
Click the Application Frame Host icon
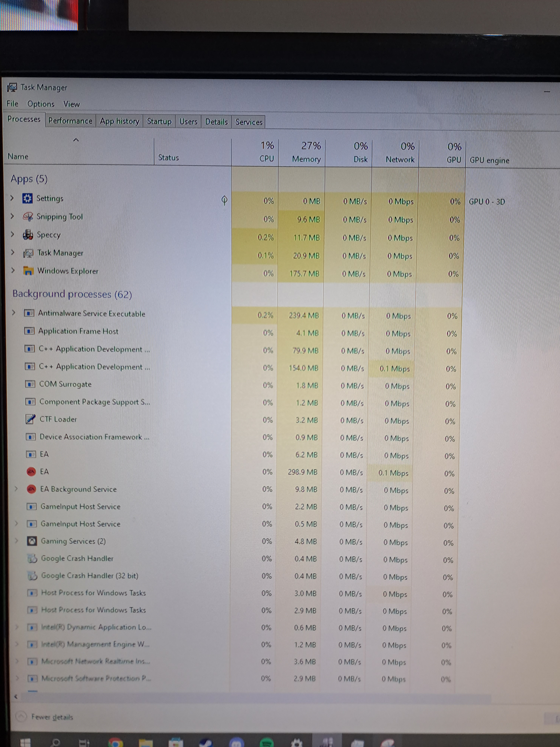point(29,331)
